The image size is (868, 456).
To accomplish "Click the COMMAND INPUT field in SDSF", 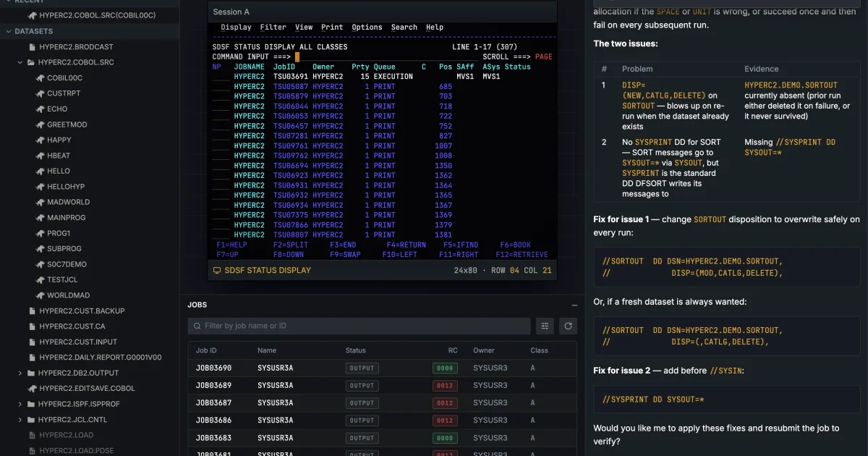I will click(x=386, y=56).
